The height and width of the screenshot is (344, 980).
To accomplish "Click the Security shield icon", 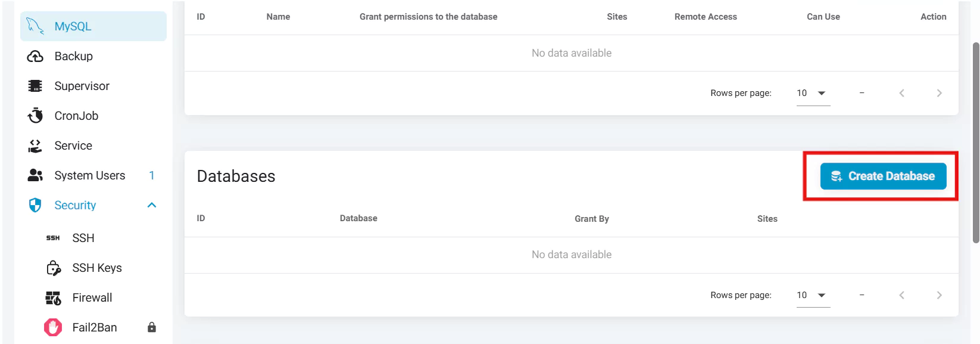I will point(35,205).
